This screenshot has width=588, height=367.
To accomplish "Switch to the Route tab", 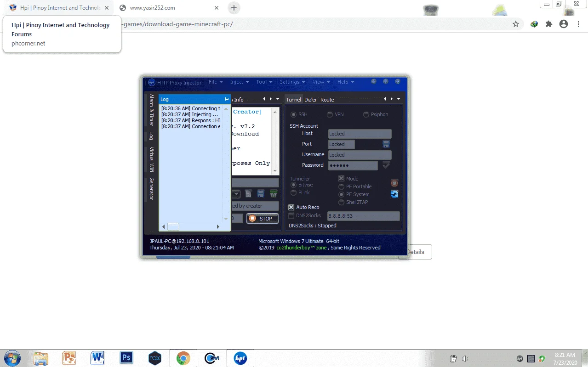I will [x=327, y=100].
